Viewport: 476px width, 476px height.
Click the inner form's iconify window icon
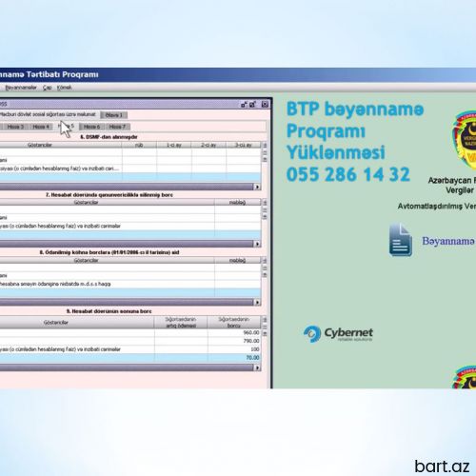244,105
